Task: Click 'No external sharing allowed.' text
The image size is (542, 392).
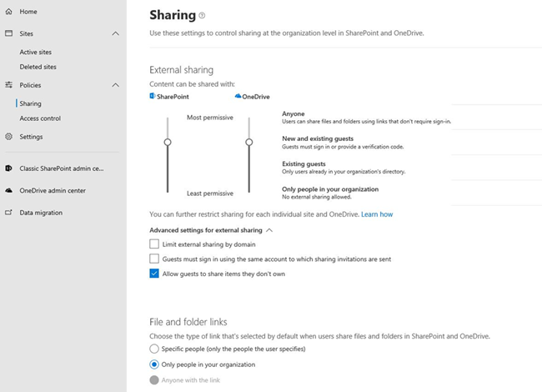Action: (x=317, y=197)
